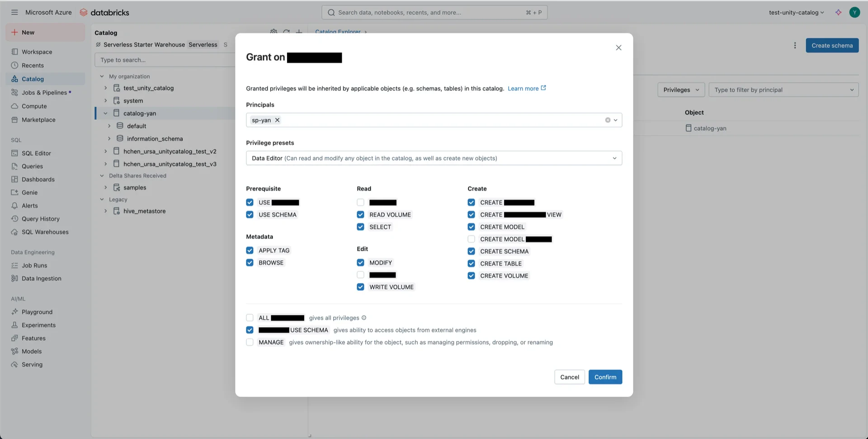Screen dimensions: 868x439
Task: Open the kebab more-options icon
Action: click(x=795, y=45)
